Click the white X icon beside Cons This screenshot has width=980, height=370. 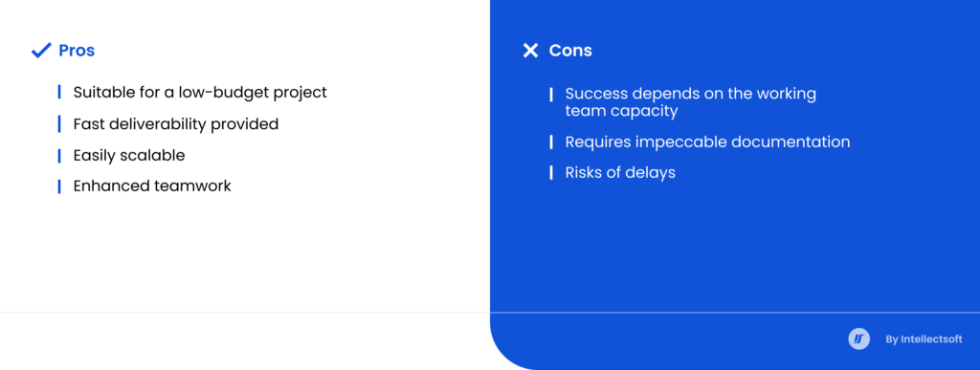[x=530, y=51]
